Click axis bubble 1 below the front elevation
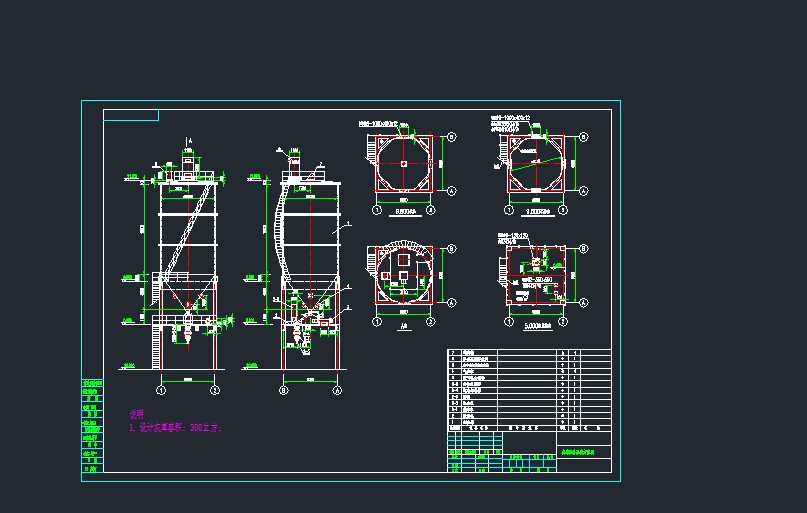The image size is (807, 513). coord(161,391)
